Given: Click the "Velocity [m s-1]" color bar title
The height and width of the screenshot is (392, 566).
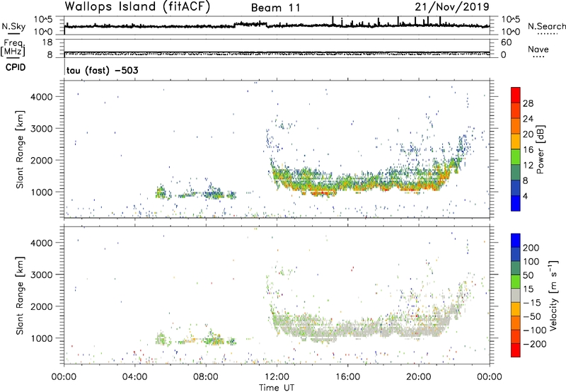Looking at the screenshot, I should tap(553, 295).
